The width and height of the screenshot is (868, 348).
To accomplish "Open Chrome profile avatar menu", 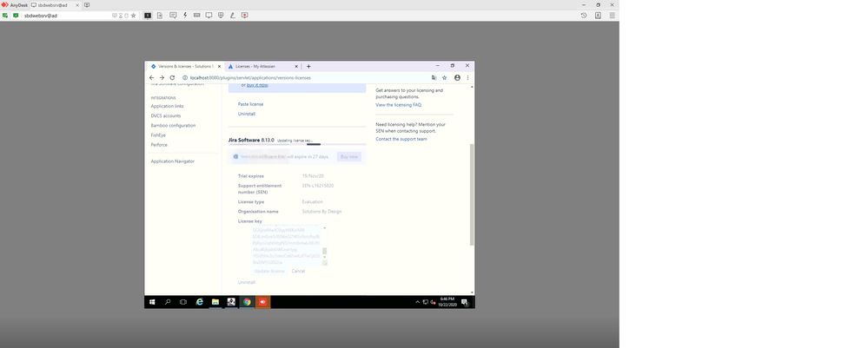I will point(457,78).
